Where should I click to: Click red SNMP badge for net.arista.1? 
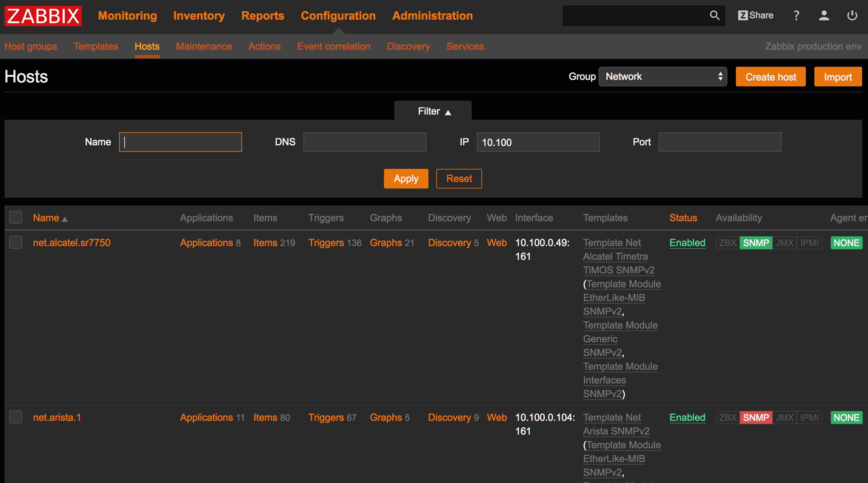pos(755,417)
